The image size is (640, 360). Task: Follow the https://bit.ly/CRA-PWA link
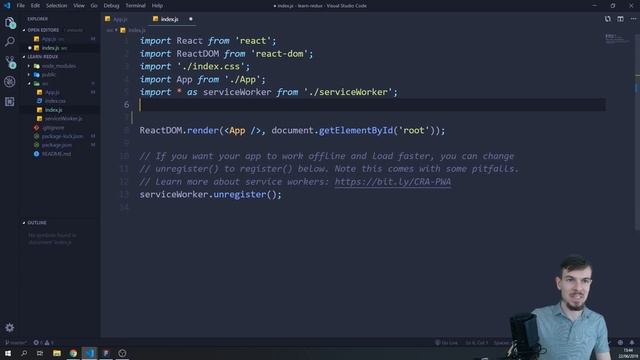point(393,182)
